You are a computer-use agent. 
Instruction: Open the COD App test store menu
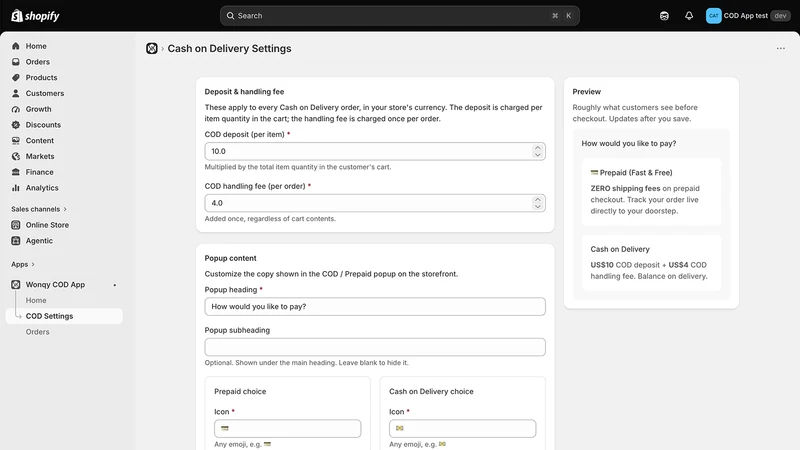point(748,16)
